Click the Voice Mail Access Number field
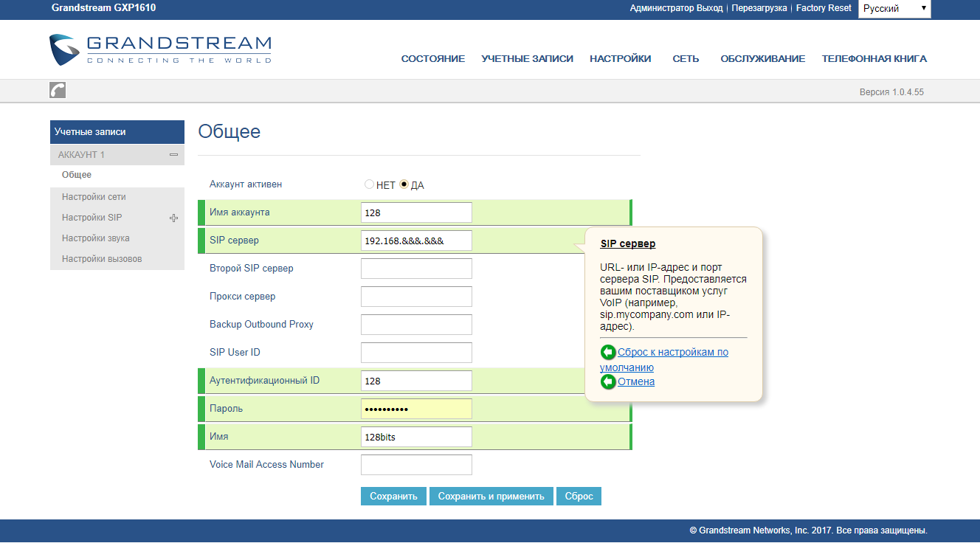 point(416,465)
